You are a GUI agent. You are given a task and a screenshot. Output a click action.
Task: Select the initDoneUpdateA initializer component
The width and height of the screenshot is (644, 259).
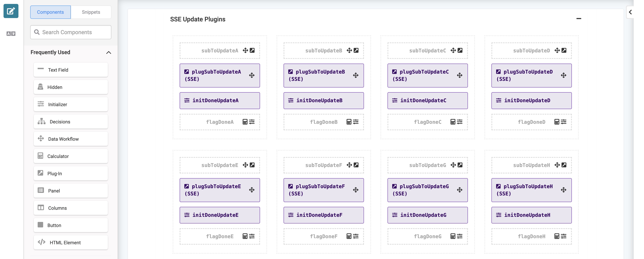[x=220, y=101]
